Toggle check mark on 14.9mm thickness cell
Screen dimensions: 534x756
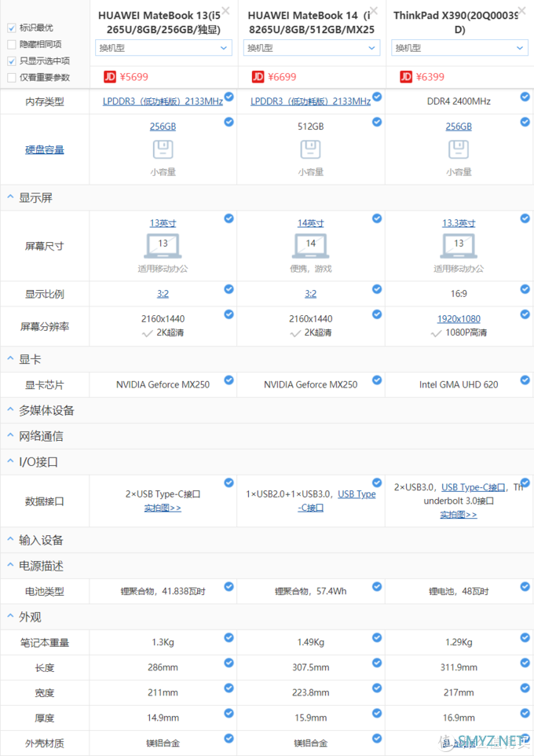click(x=229, y=713)
